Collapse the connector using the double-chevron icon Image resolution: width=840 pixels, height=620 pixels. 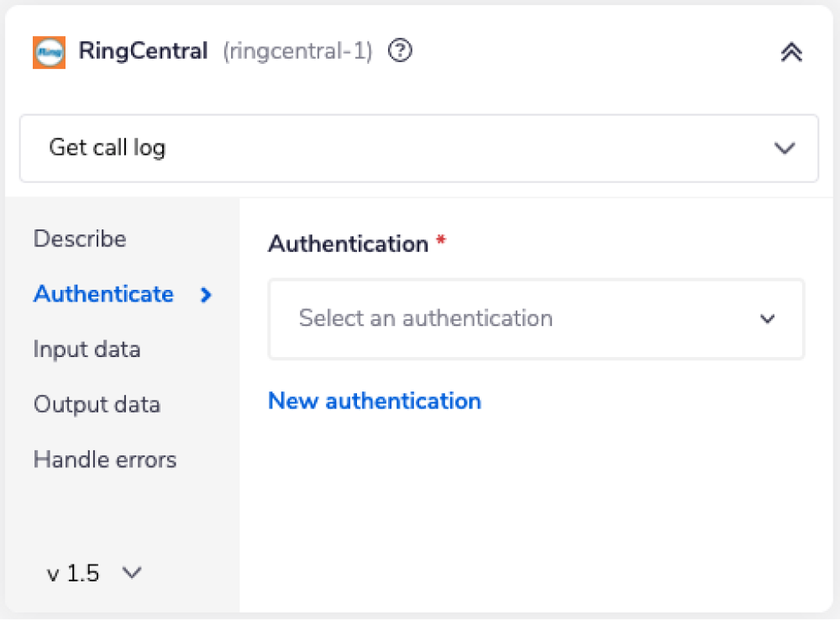790,51
